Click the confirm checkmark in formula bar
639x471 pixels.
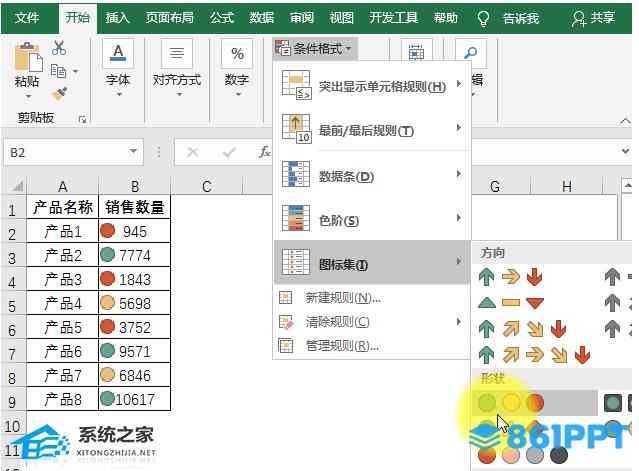click(x=229, y=152)
